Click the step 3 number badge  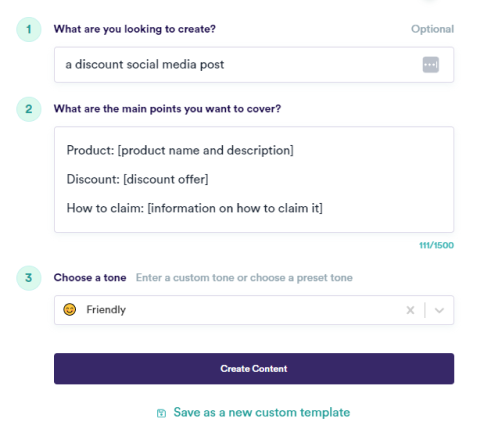coord(29,278)
